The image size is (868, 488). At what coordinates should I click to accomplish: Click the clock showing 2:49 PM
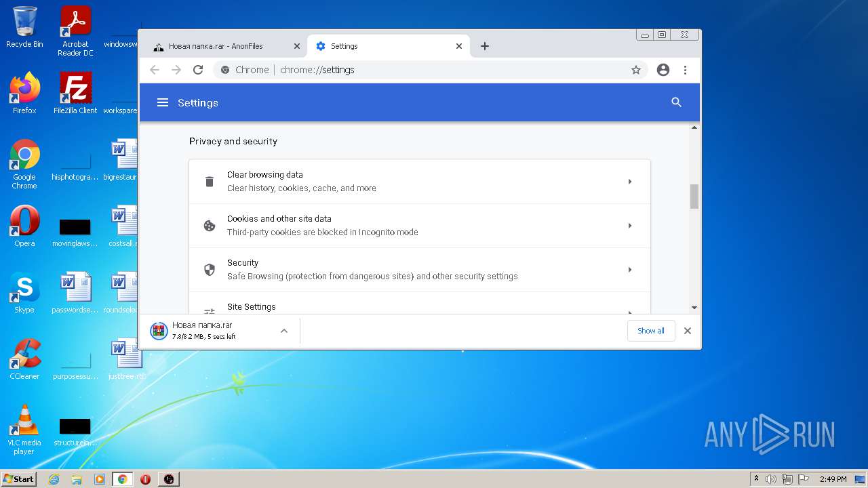click(x=833, y=479)
